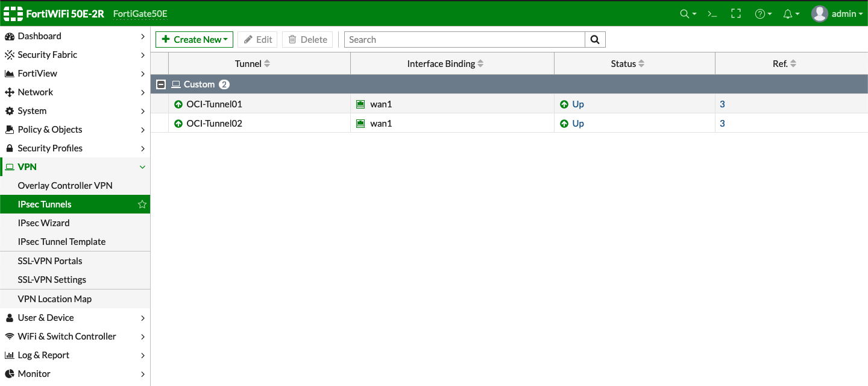
Task: Click the Dashboard gauge icon
Action: pyautogui.click(x=9, y=36)
